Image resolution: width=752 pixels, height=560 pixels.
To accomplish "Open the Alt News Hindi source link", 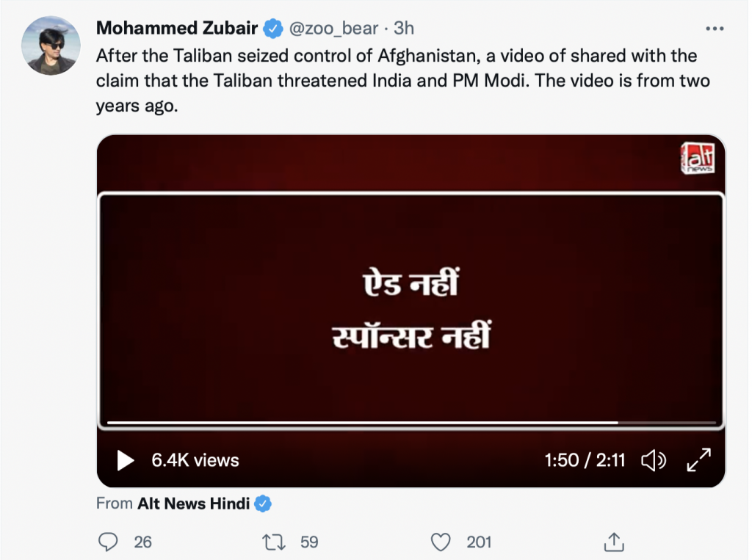I will [193, 504].
